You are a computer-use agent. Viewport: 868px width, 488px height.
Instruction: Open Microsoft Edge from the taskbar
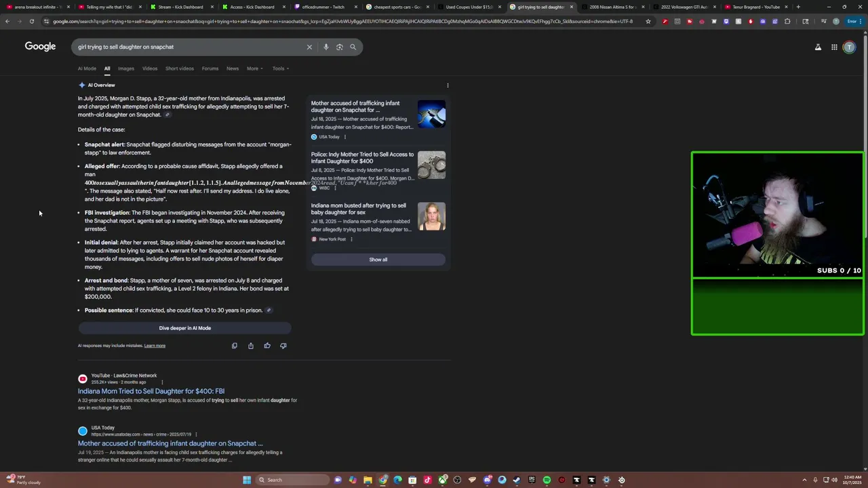click(x=397, y=480)
